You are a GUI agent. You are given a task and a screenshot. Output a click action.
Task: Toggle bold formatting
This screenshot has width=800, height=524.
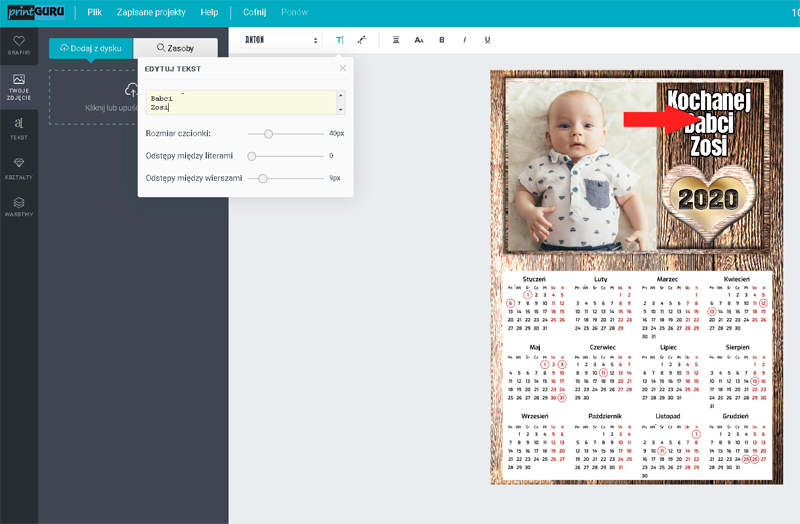[x=442, y=40]
